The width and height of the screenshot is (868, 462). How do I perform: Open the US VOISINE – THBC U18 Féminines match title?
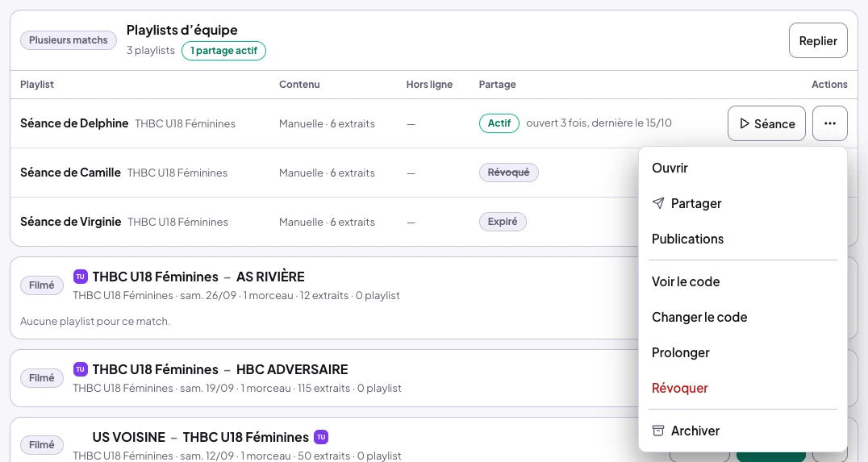point(200,437)
